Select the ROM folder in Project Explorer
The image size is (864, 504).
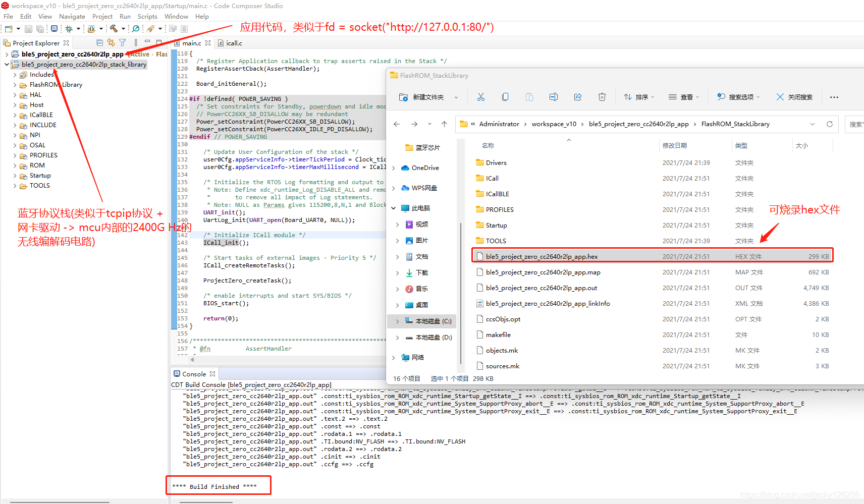point(37,165)
